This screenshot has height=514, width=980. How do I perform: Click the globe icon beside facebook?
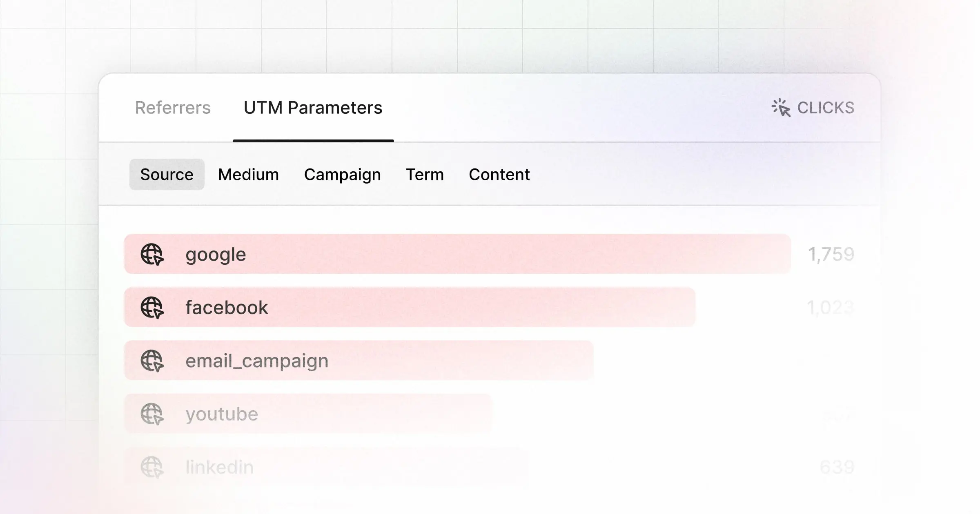[153, 307]
